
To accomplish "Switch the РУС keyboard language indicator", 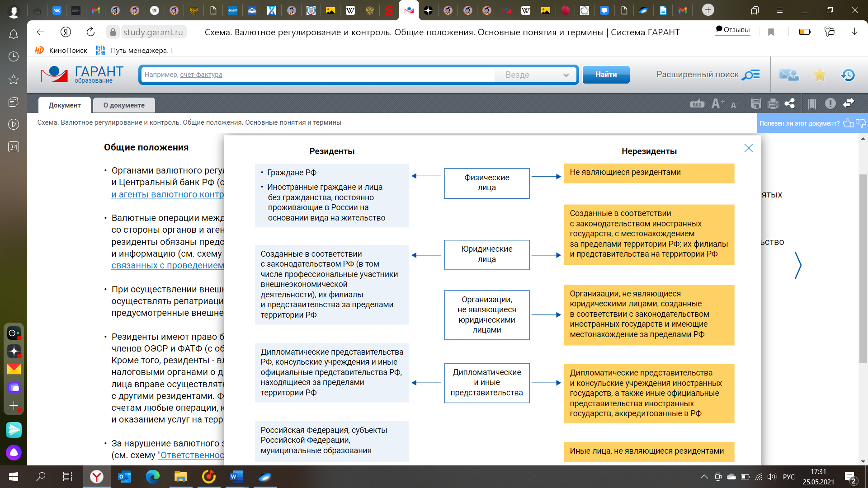I will pos(789,477).
